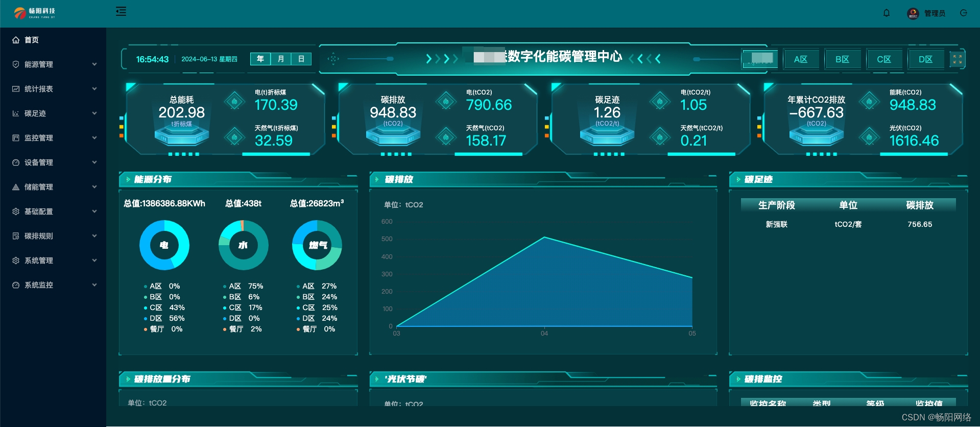Expand the 设备管理 menu chevron
The width and height of the screenshot is (980, 427).
click(x=94, y=162)
